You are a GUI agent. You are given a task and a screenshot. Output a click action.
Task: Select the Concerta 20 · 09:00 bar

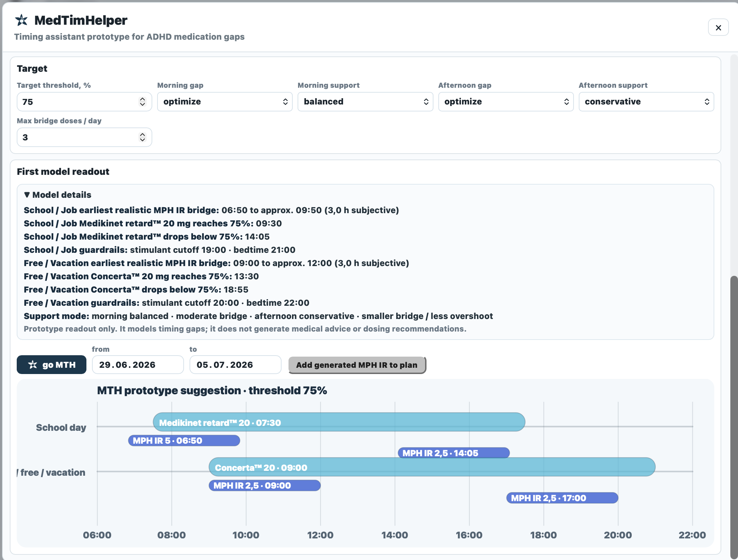pyautogui.click(x=432, y=467)
